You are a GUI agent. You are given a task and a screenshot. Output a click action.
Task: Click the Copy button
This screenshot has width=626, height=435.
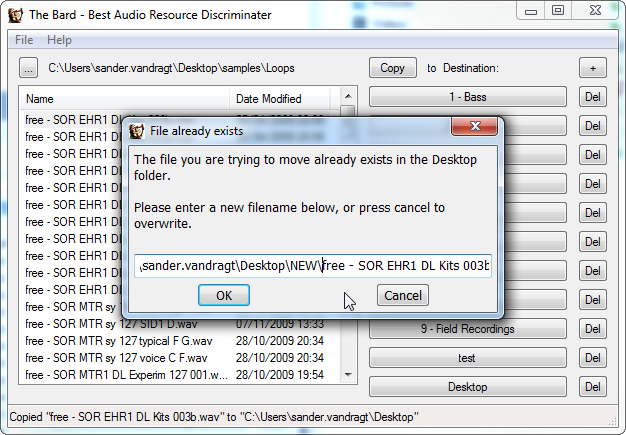393,68
